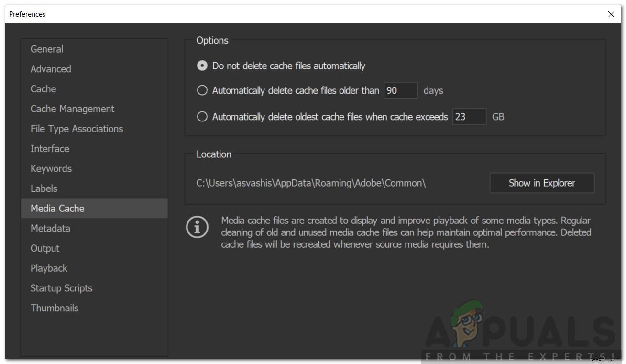This screenshot has width=626, height=364.
Task: Open Cache Management settings
Action: click(x=72, y=109)
